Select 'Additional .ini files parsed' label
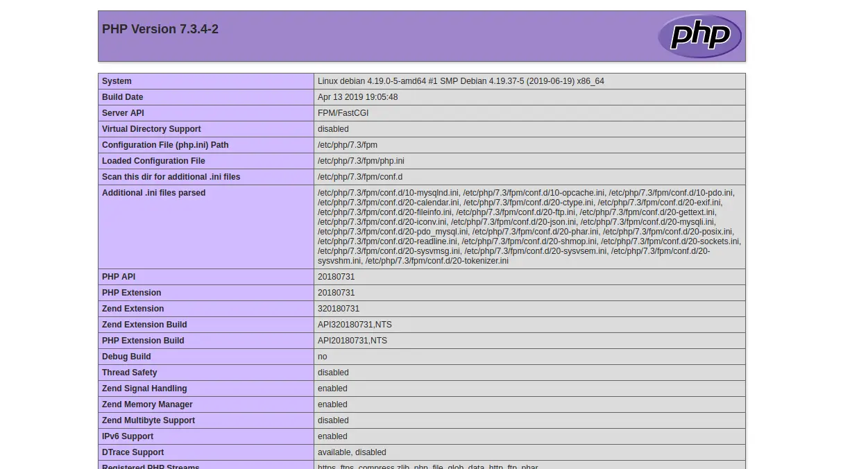 (x=153, y=193)
